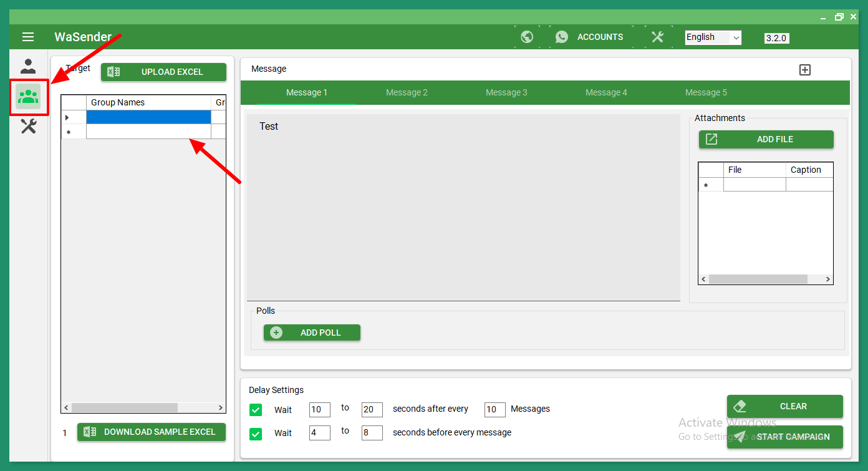The width and height of the screenshot is (868, 471).
Task: Open the wrench settings icon in header
Action: 657,37
